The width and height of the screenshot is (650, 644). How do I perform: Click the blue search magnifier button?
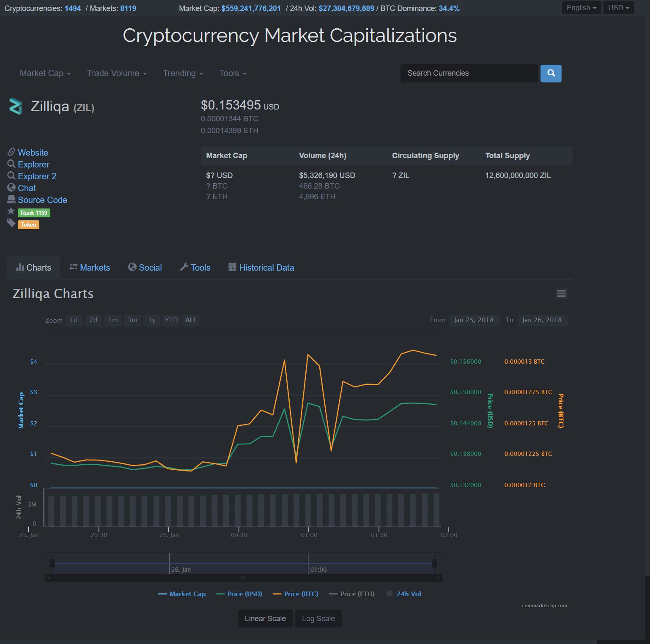tap(551, 73)
